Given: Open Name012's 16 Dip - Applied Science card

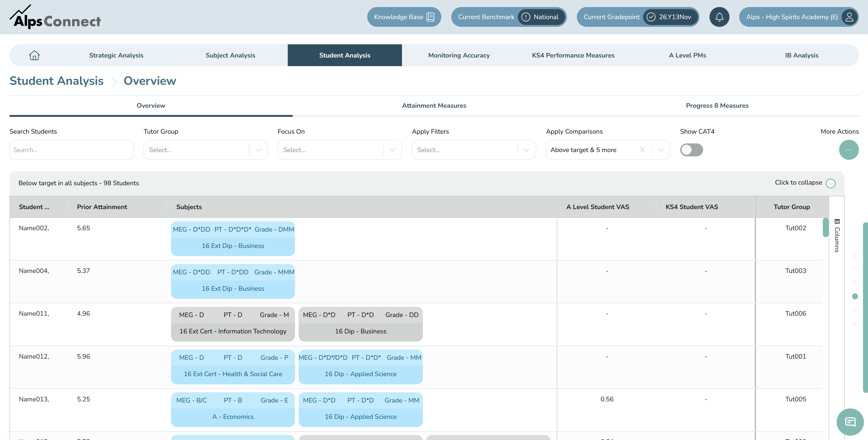Looking at the screenshot, I should [x=361, y=367].
